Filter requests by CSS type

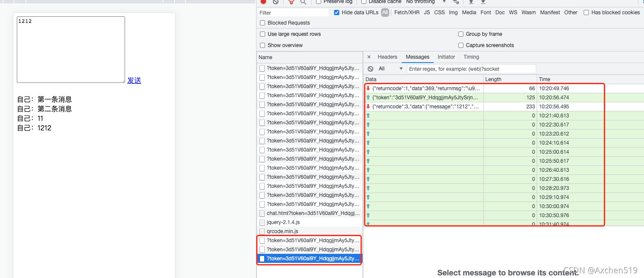pyautogui.click(x=439, y=13)
